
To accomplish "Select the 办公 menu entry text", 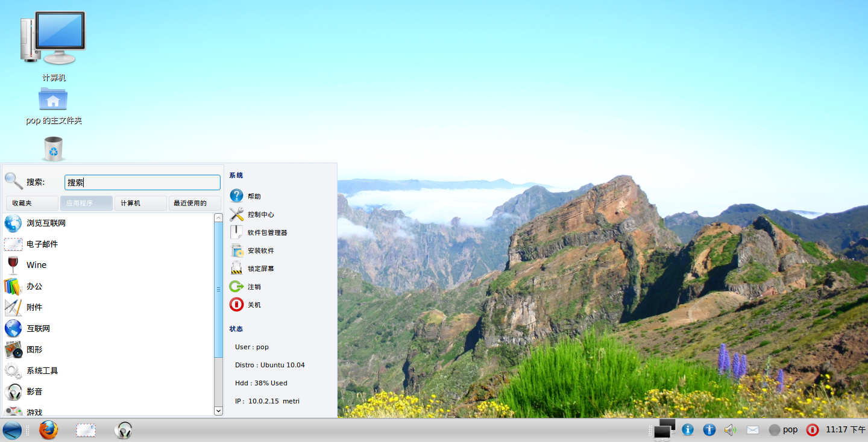I will (34, 286).
